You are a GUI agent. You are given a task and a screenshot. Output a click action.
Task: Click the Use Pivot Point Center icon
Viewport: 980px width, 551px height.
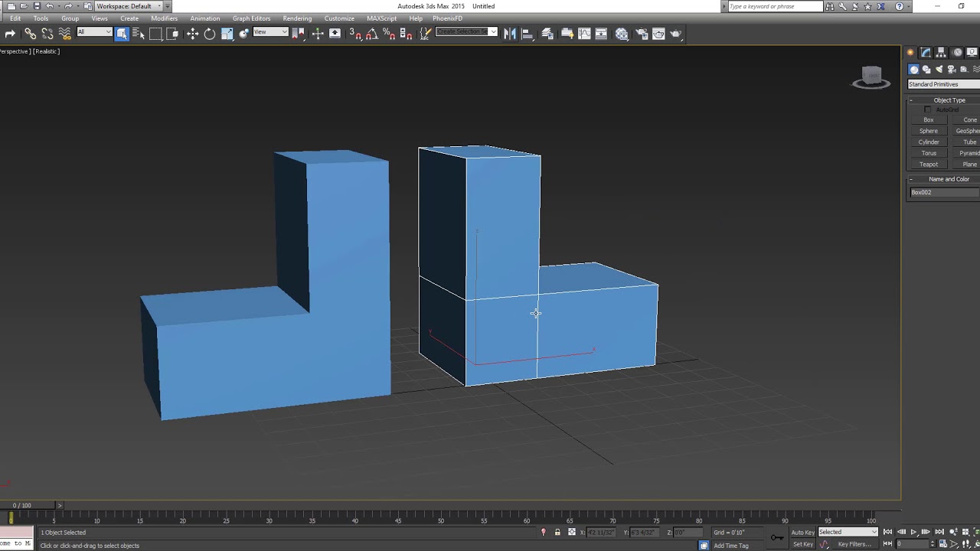tap(298, 34)
